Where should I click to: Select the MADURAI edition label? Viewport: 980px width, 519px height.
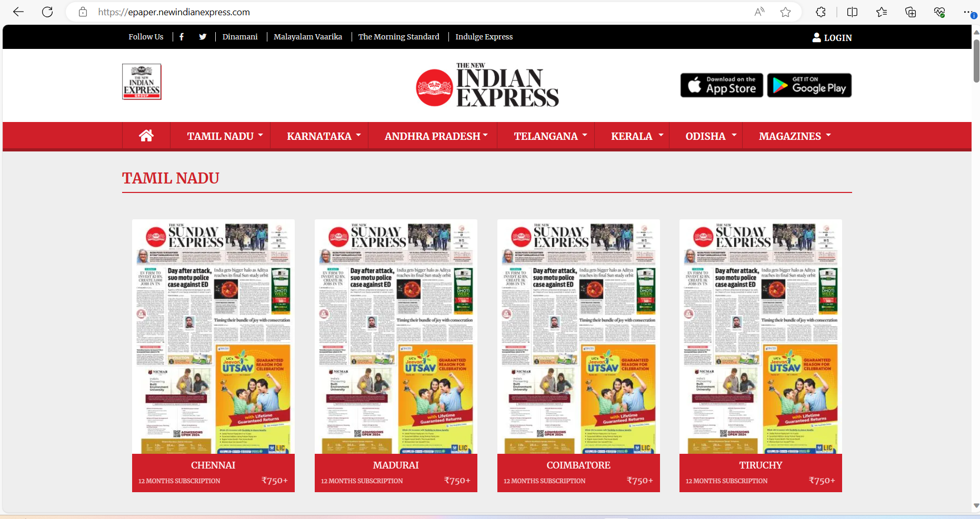(x=396, y=465)
